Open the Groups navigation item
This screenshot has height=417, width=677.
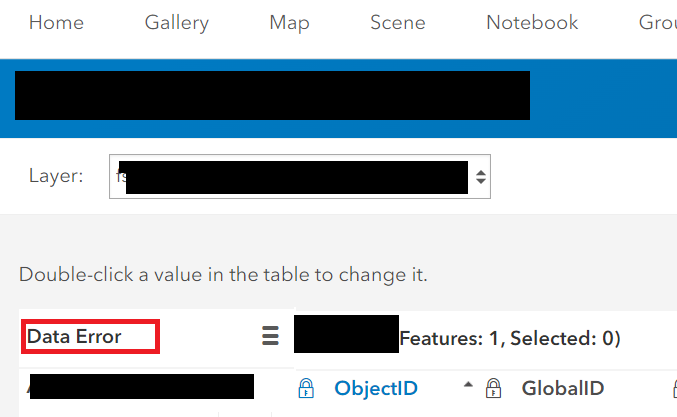pos(657,23)
